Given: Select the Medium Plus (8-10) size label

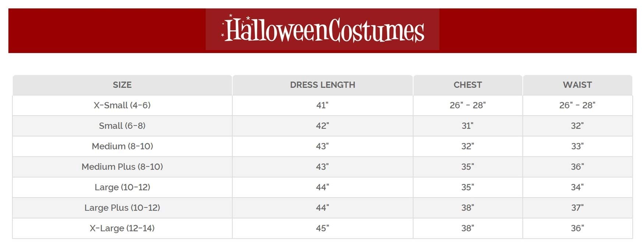Looking at the screenshot, I should [x=122, y=167].
